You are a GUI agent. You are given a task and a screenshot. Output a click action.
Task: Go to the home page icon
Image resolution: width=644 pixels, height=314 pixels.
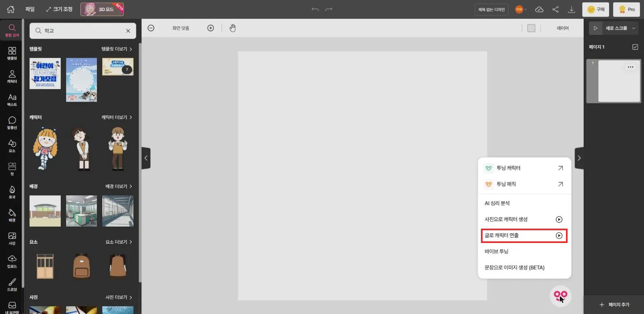[11, 9]
